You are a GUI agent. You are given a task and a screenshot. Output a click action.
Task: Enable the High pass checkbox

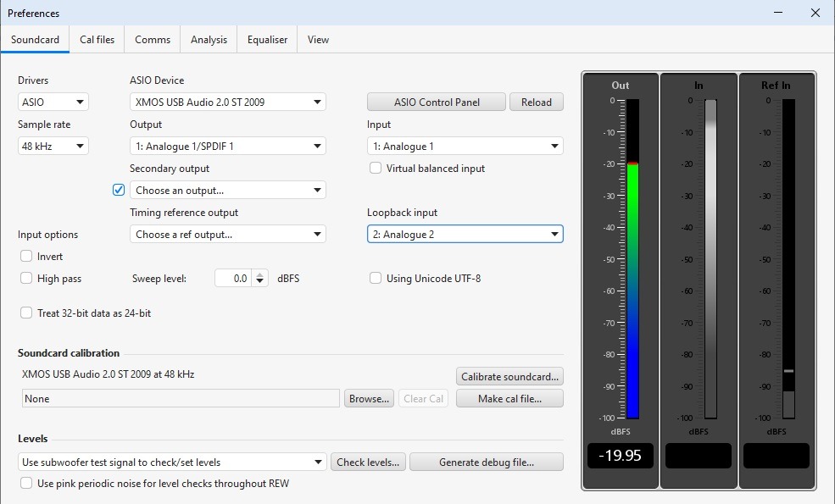(26, 279)
